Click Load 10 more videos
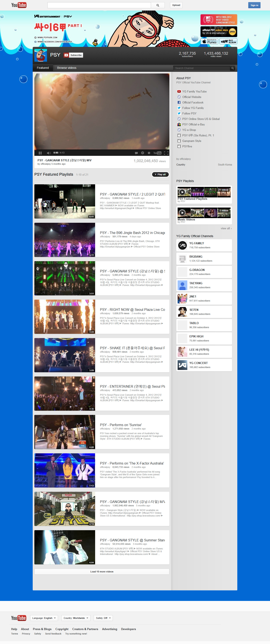This screenshot has height=644, width=270. [102, 572]
